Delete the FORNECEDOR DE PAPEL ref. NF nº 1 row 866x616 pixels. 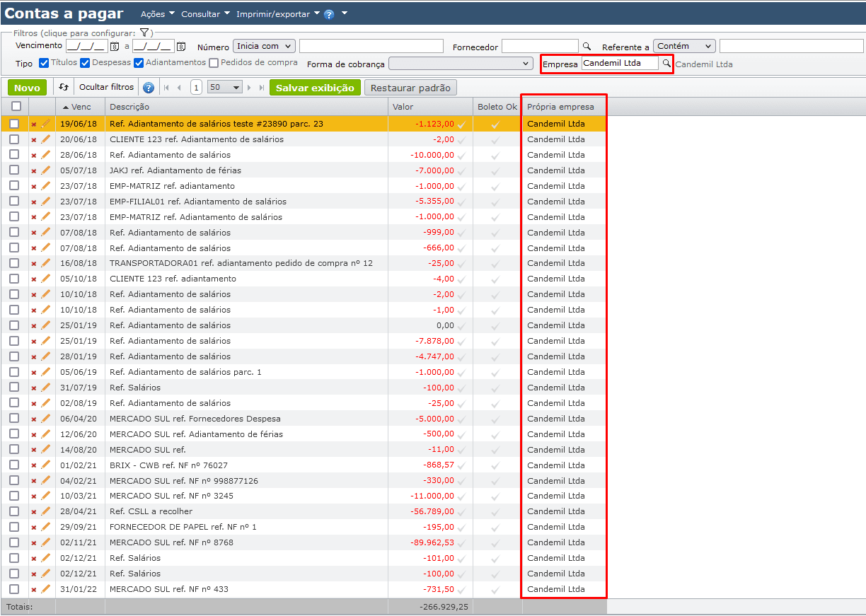[x=34, y=528]
